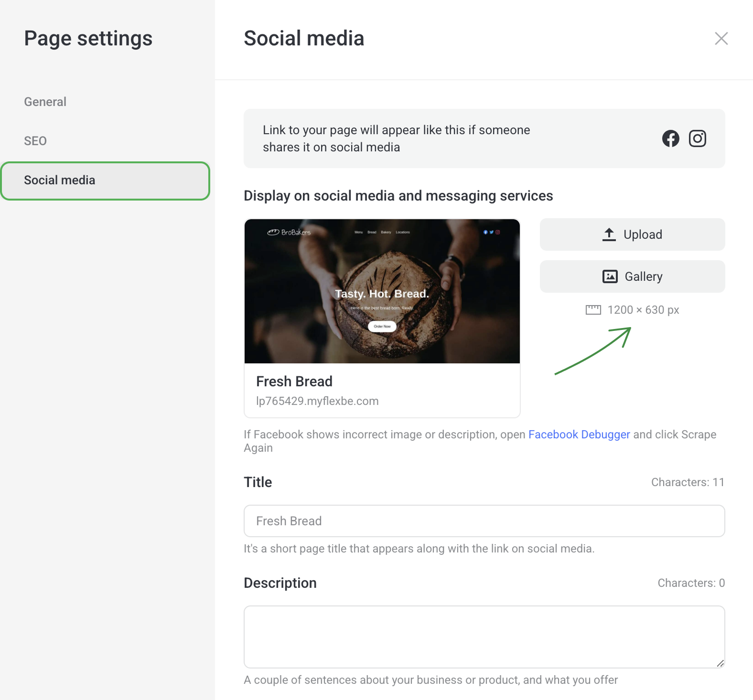This screenshot has height=700, width=753.
Task: Click the lp765429.myflexbe.com preview URL
Action: coord(317,401)
